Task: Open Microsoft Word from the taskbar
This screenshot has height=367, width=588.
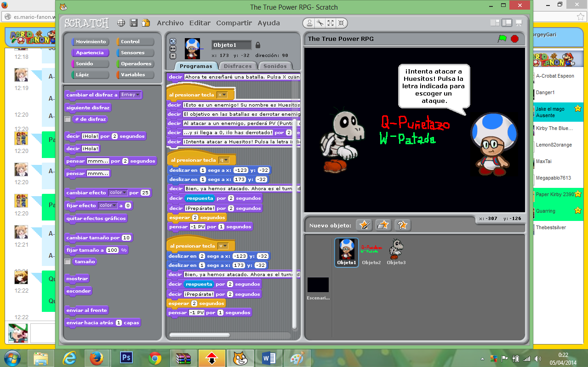Action: (x=268, y=358)
